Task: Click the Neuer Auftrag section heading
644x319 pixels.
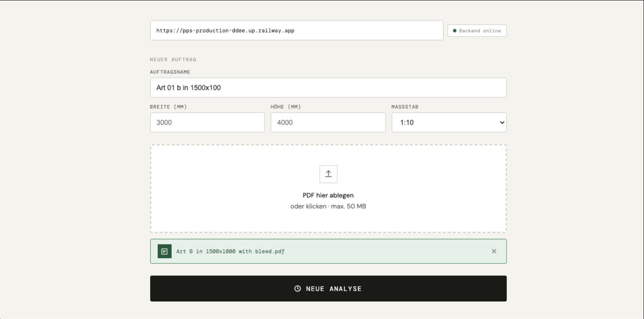Action: [x=173, y=60]
